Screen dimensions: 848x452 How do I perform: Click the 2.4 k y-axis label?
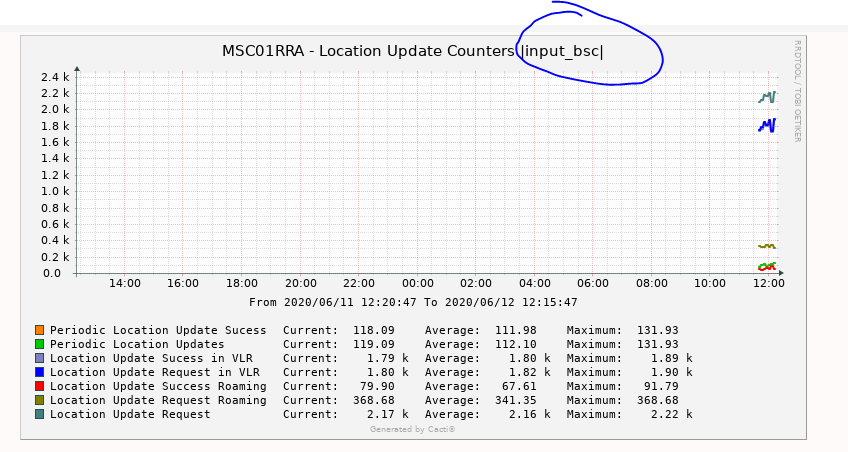(55, 77)
